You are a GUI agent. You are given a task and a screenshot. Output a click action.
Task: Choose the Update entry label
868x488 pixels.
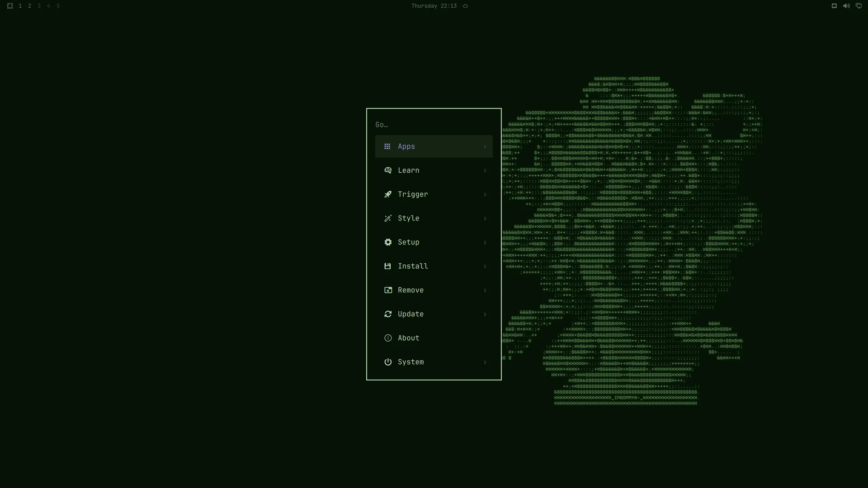pos(410,314)
